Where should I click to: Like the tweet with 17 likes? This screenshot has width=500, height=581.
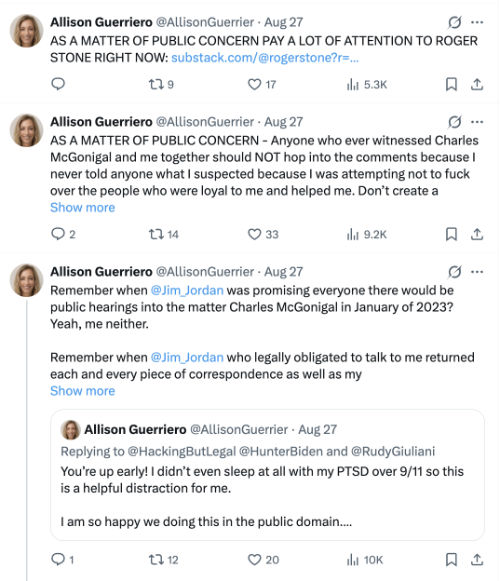click(262, 84)
